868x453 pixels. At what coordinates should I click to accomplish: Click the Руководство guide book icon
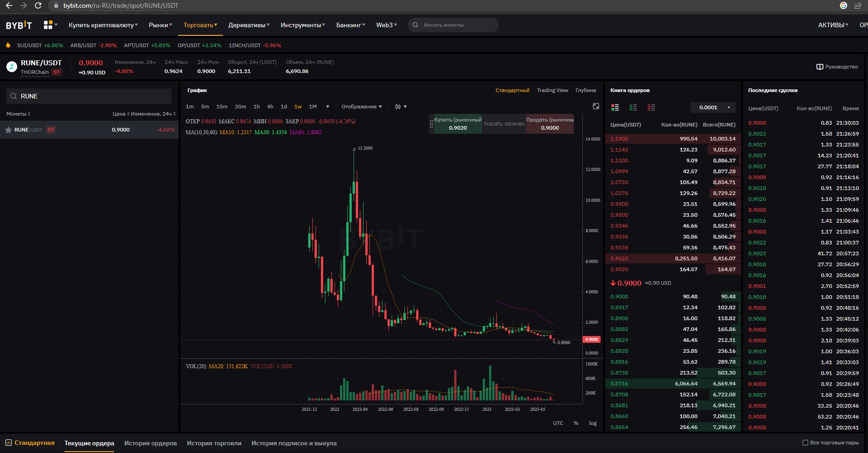tap(820, 67)
